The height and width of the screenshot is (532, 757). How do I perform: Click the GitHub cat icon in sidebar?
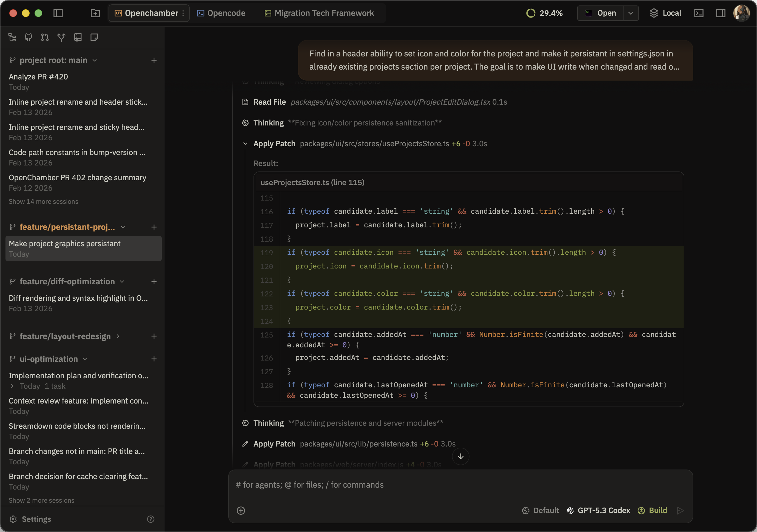click(x=28, y=37)
